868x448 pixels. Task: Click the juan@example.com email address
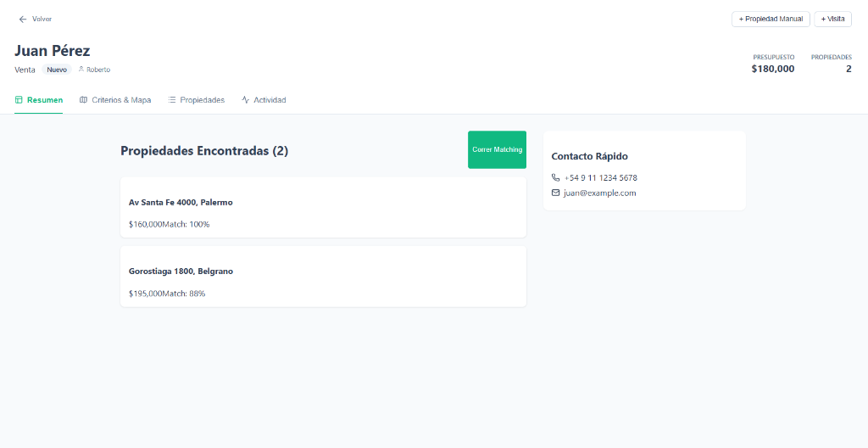coord(599,193)
